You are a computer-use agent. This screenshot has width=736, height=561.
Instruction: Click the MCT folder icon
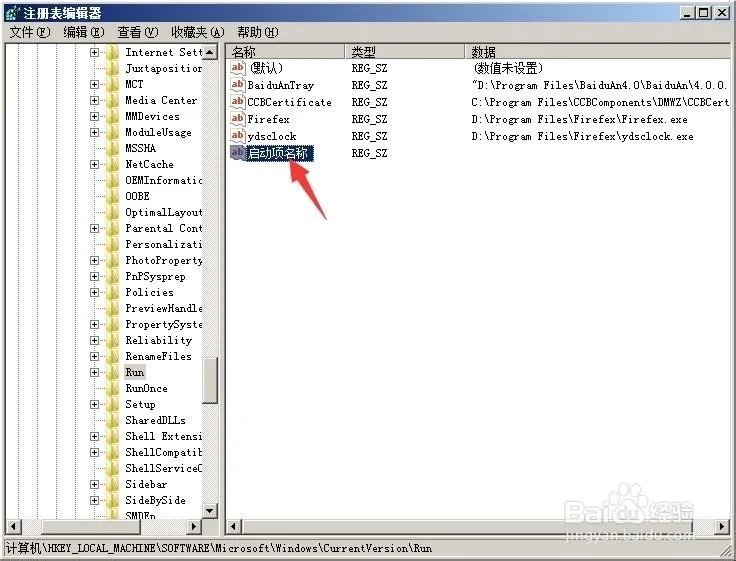click(x=113, y=85)
